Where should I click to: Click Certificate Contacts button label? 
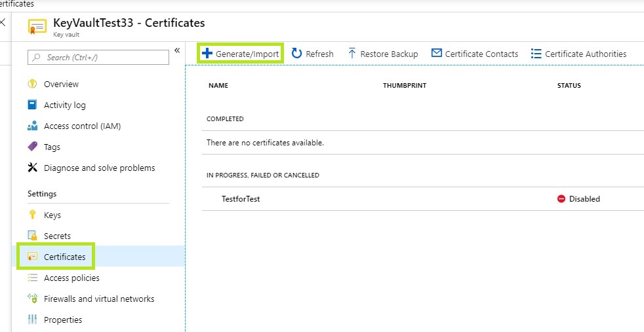tap(482, 54)
